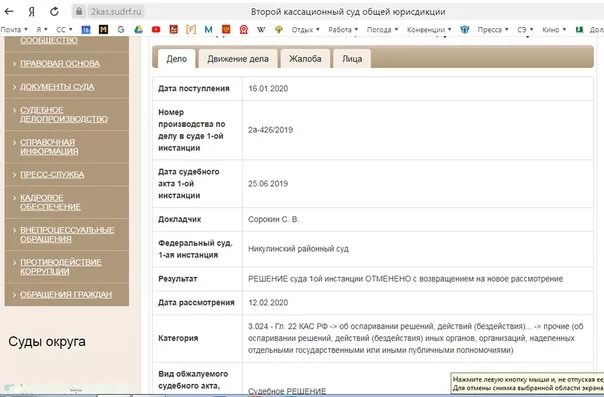Open ПРОТИВОДЕЙСТВИЕ КОРРУПЦИИ sidebar link
Screen dimensions: 604x397
(61, 267)
